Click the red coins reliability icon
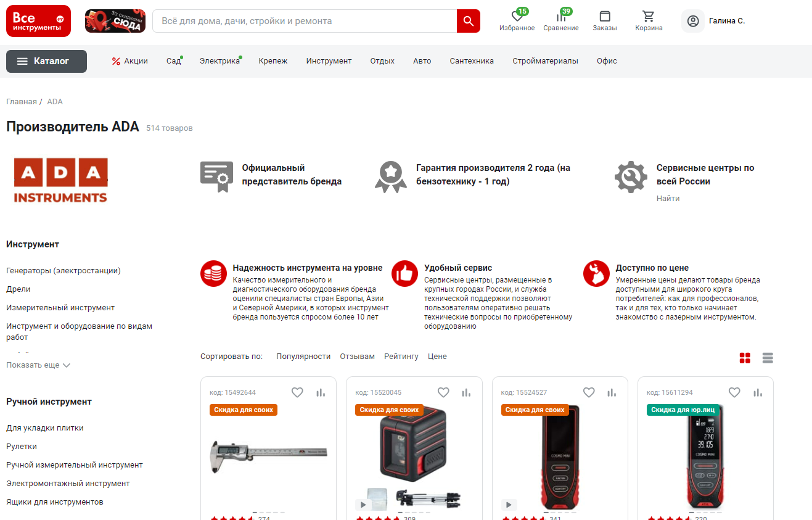 (213, 274)
